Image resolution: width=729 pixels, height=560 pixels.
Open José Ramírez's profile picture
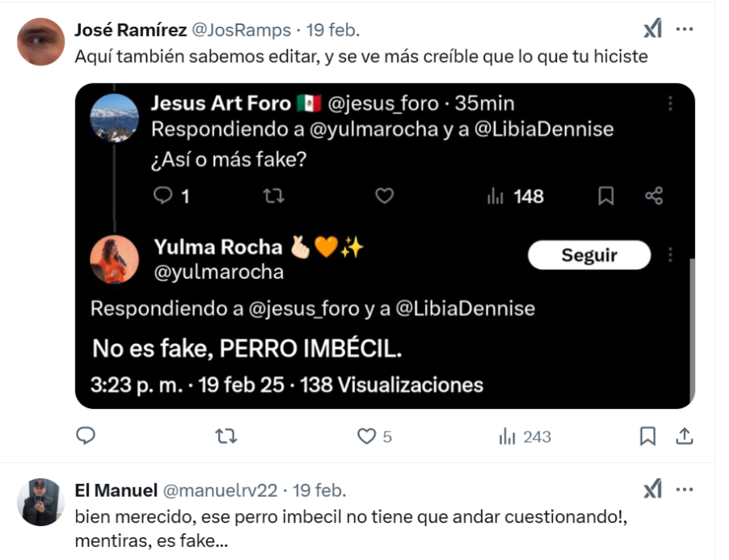(x=40, y=41)
